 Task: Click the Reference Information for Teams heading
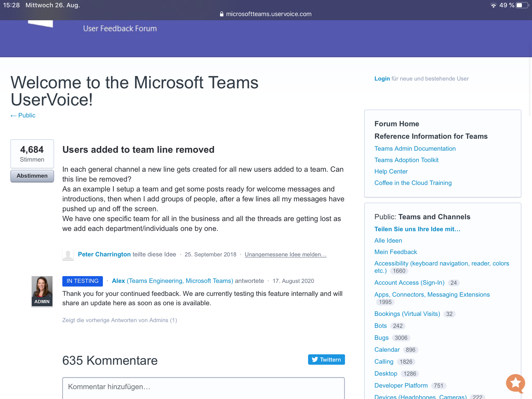click(x=431, y=136)
